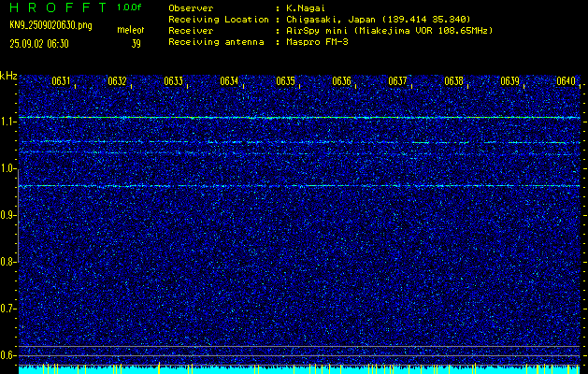Click the 0637 time marker
588x374 pixels.
tap(397, 81)
